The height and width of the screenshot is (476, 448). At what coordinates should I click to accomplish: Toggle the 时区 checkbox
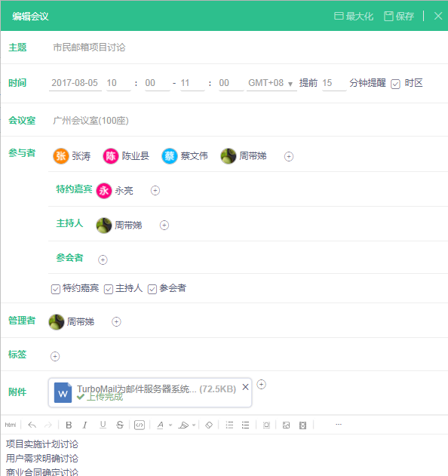click(395, 84)
